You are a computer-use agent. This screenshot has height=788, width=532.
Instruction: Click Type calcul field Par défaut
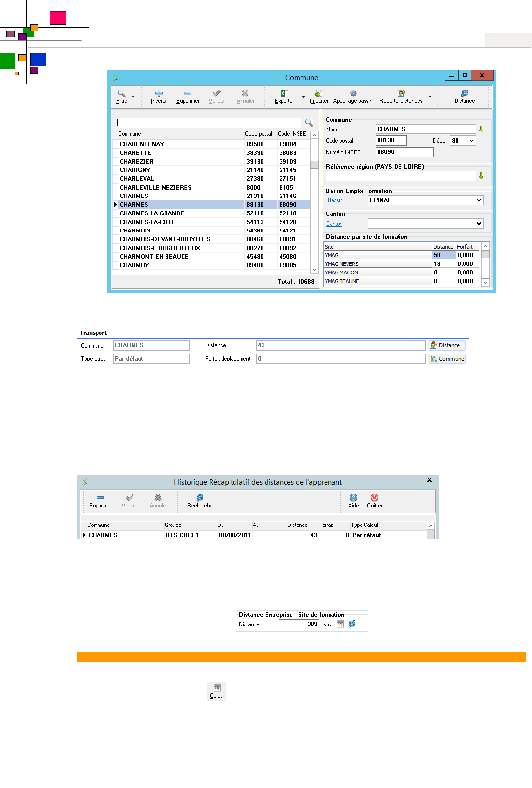pos(151,359)
